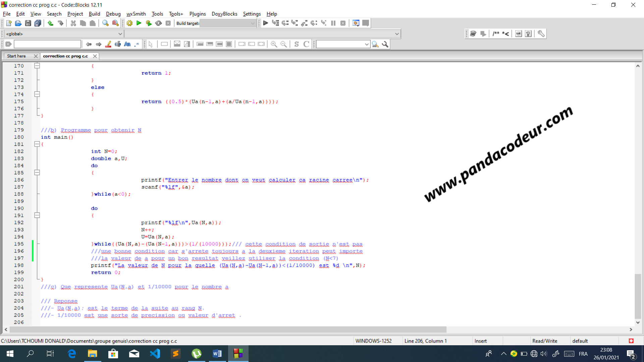
Task: Click the search/find icon in toolbar
Action: (x=104, y=22)
